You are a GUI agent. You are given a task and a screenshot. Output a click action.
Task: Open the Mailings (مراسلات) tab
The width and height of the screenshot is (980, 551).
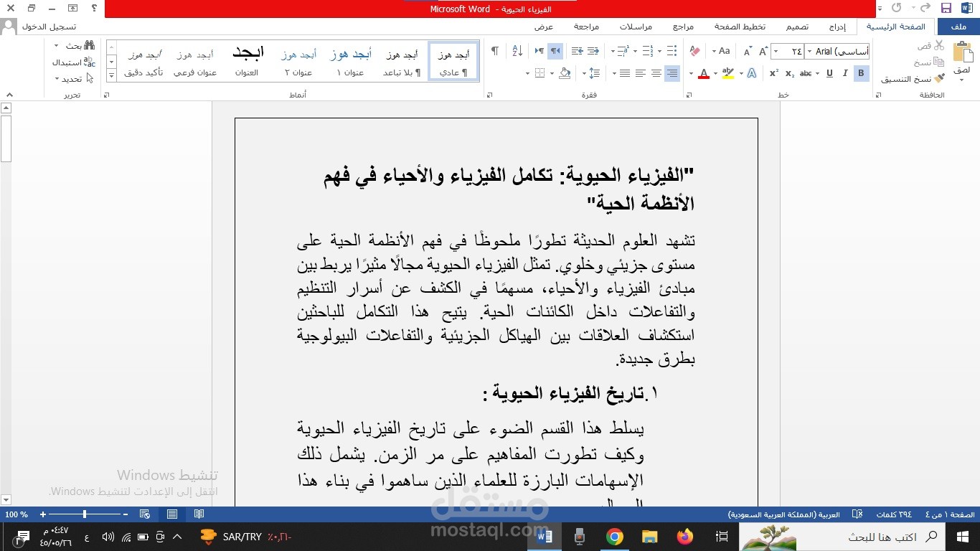pos(636,27)
